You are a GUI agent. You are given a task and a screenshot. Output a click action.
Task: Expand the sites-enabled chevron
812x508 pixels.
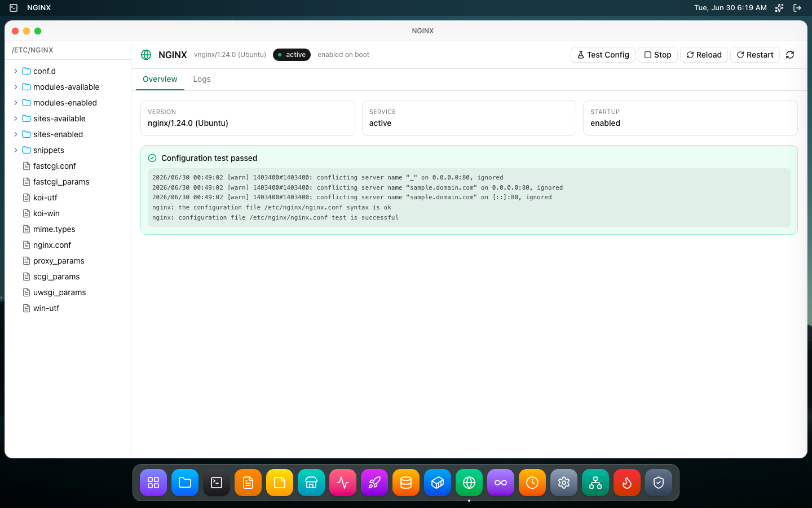[x=16, y=134]
